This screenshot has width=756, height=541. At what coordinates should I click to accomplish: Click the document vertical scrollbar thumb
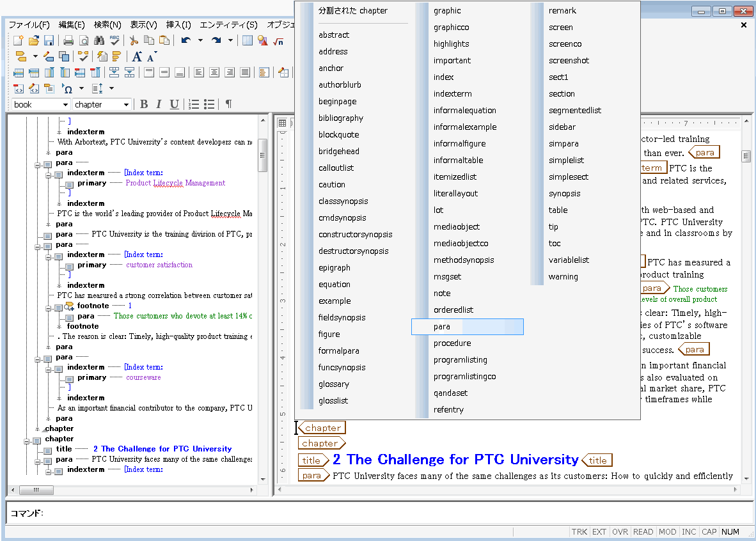[746, 156]
